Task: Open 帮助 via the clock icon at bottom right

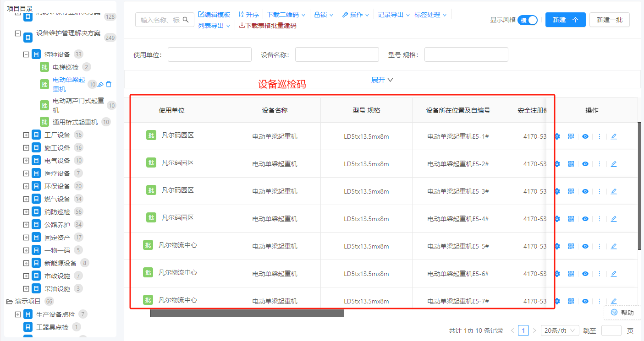Action: 615,312
